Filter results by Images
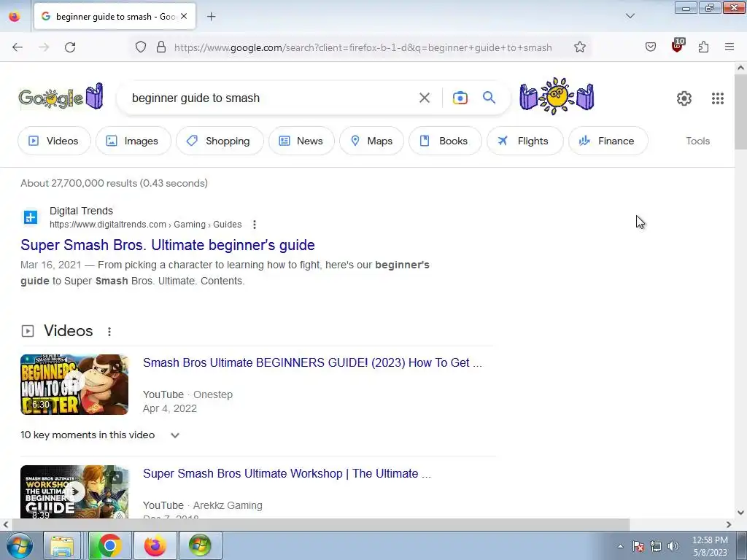The image size is (747, 560). coord(133,141)
